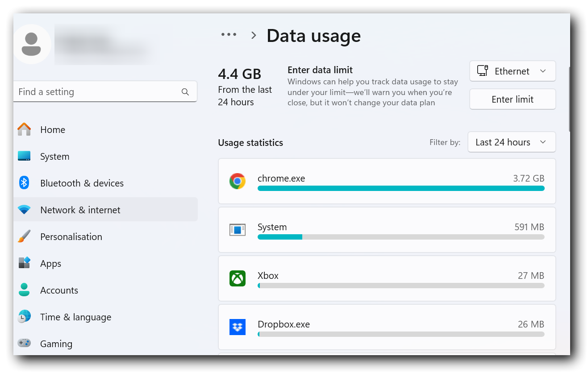Expand the breadcrumb ellipsis menu
The width and height of the screenshot is (588, 373).
pos(229,35)
